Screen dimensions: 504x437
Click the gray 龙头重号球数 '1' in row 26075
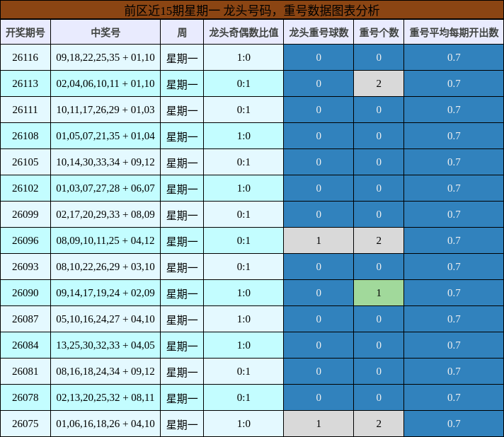[319, 424]
